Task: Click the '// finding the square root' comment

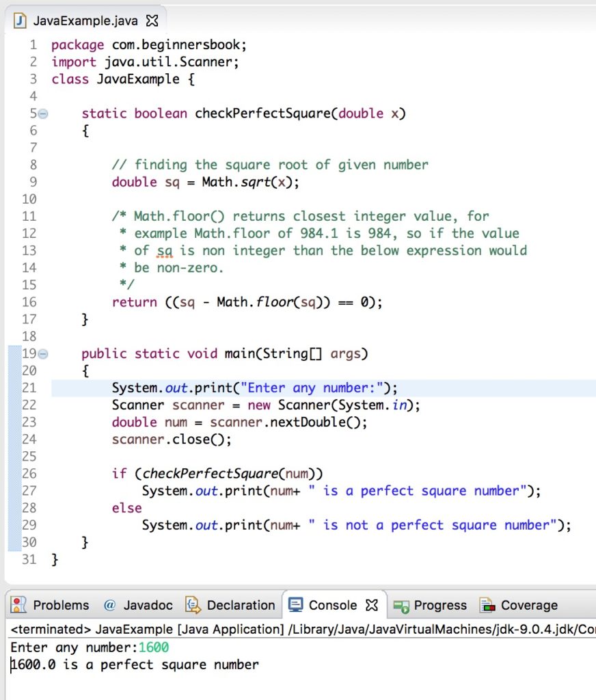Action: coord(270,165)
